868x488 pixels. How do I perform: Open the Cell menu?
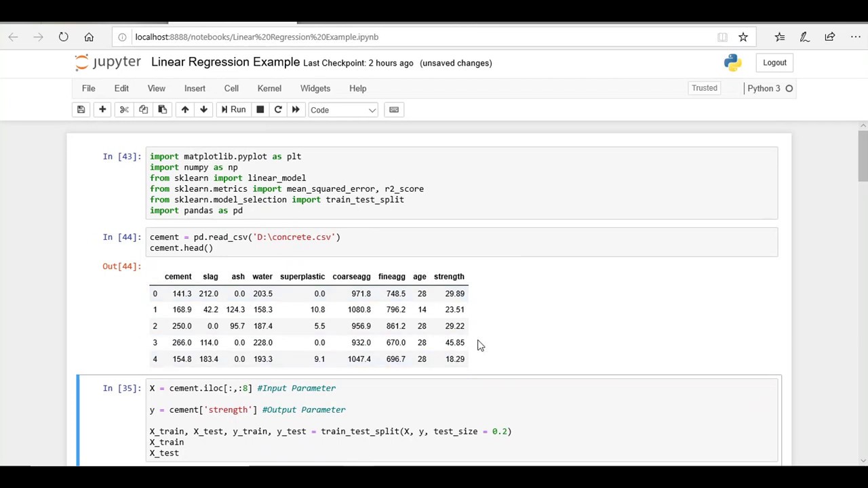231,88
